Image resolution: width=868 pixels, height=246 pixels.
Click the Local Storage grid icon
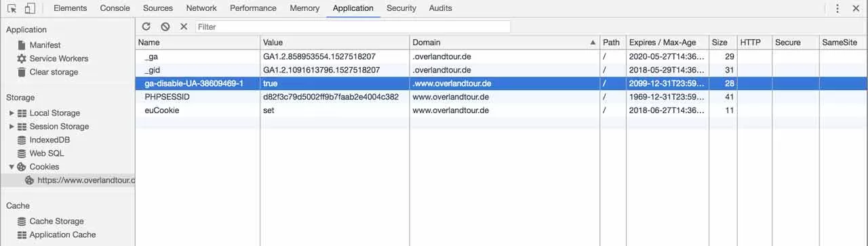point(22,113)
